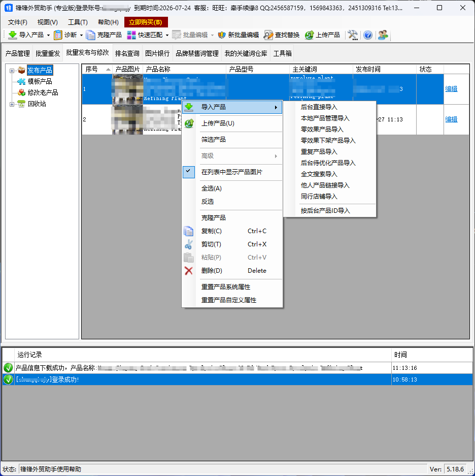
Task: Select 全选(A) in the context menu
Action: [211, 188]
